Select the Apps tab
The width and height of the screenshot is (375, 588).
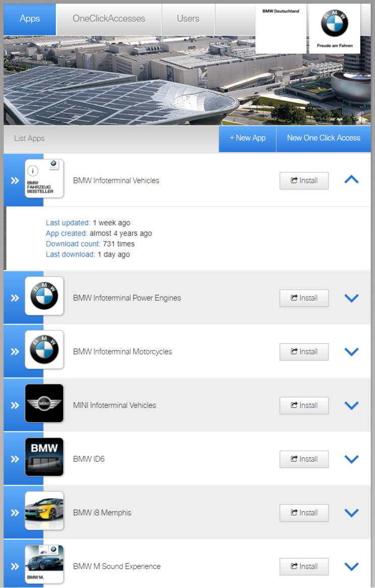pyautogui.click(x=30, y=19)
